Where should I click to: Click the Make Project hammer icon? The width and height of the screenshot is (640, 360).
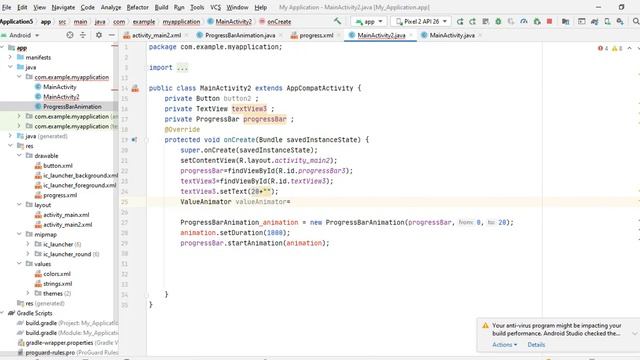[337, 21]
